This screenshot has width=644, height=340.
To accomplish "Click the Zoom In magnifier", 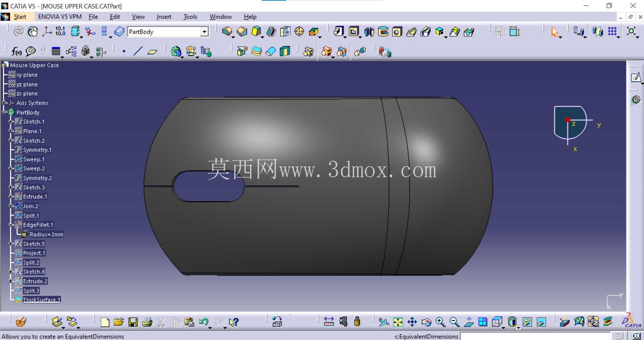I will 440,322.
